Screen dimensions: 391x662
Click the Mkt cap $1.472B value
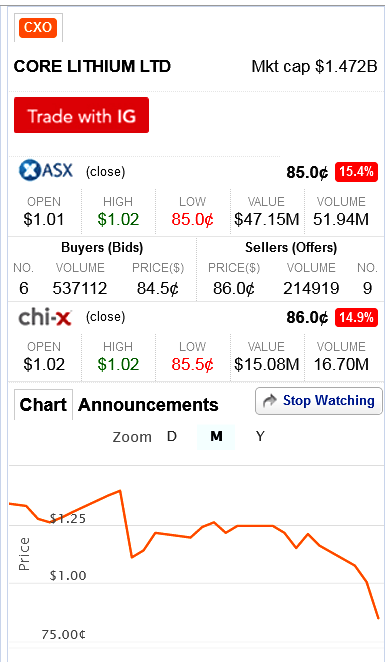point(314,66)
